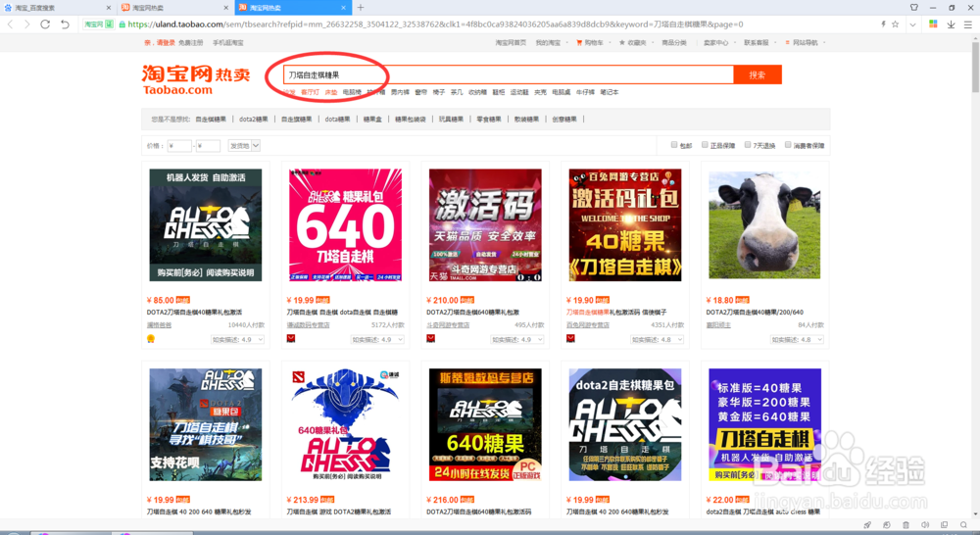Click the gold medal badge under the 85.00 item
980x535 pixels.
point(151,339)
